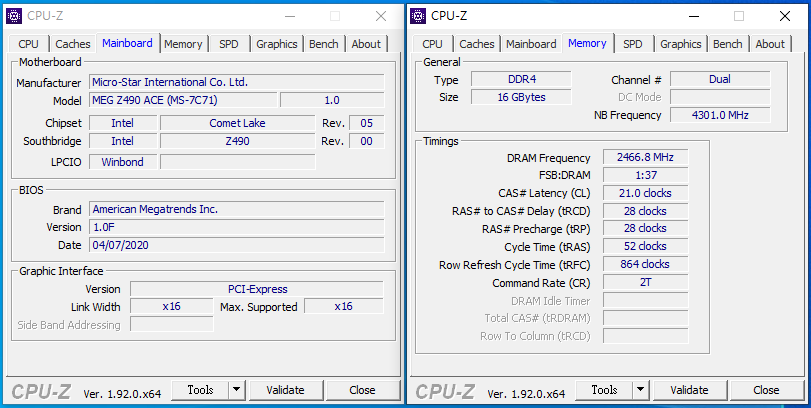Click the Close button in the Mainboard window
This screenshot has width=811, height=408.
coord(362,390)
